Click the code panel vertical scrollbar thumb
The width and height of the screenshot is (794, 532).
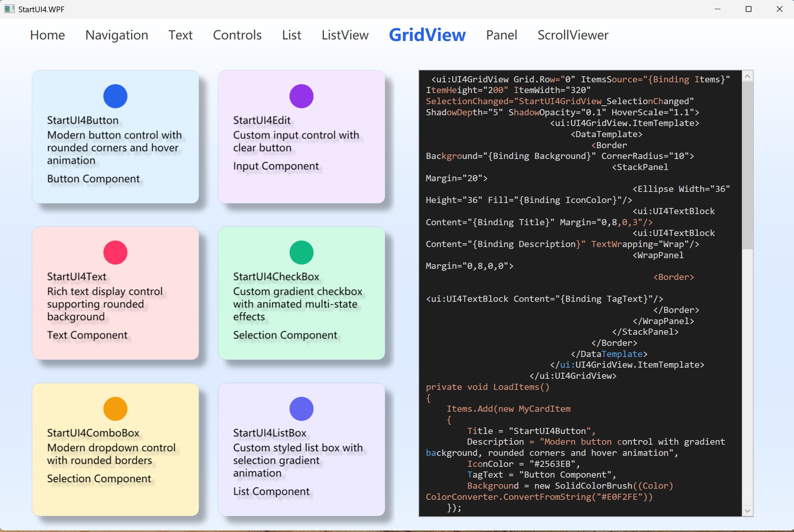point(747,165)
